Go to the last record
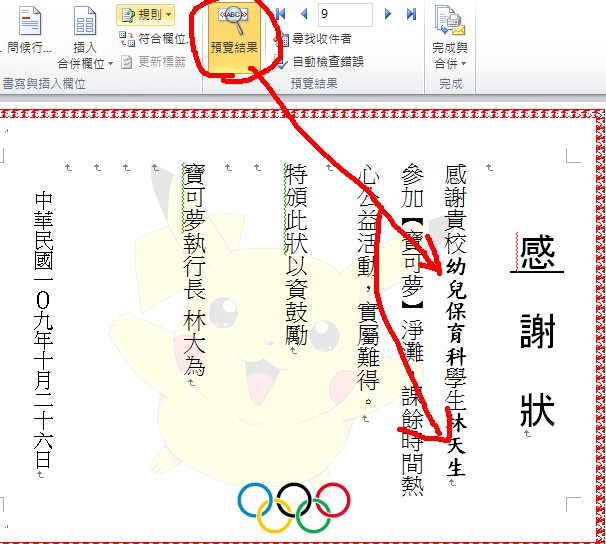Viewport: 606px width, 544px height. (412, 14)
